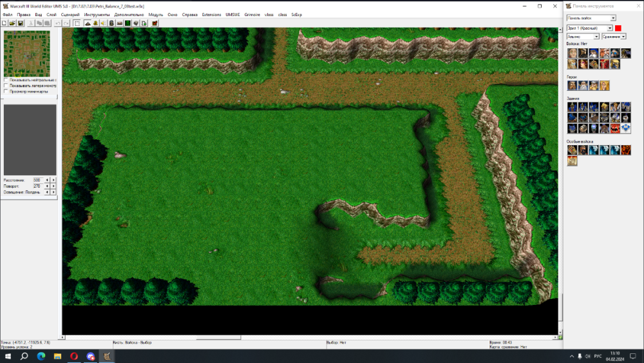Click the Open map folder icon
The width and height of the screenshot is (644, 363).
pyautogui.click(x=12, y=23)
